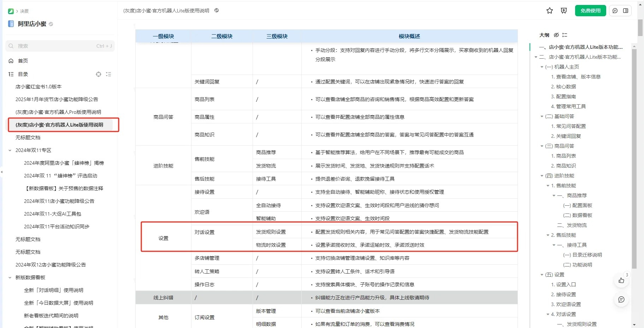Collapse outline node (三) 商品问答
Viewport: 644px width, 328px height.
542,146
